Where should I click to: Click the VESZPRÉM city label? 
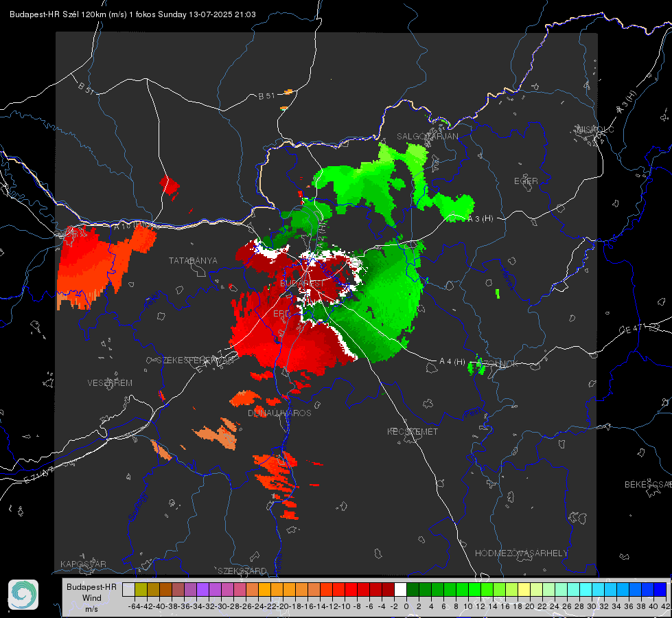point(110,382)
